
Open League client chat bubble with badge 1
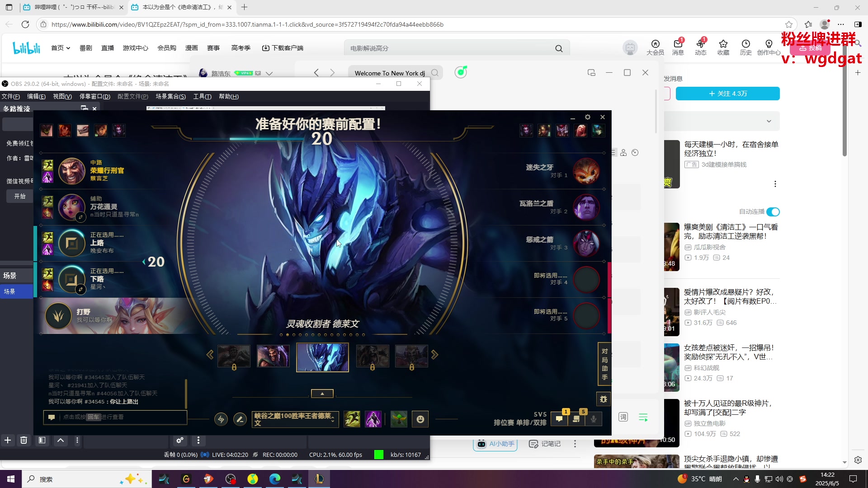point(559,419)
